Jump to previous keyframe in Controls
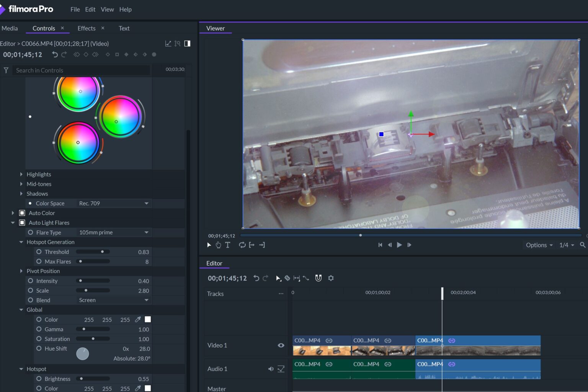588x392 pixels. tap(77, 55)
